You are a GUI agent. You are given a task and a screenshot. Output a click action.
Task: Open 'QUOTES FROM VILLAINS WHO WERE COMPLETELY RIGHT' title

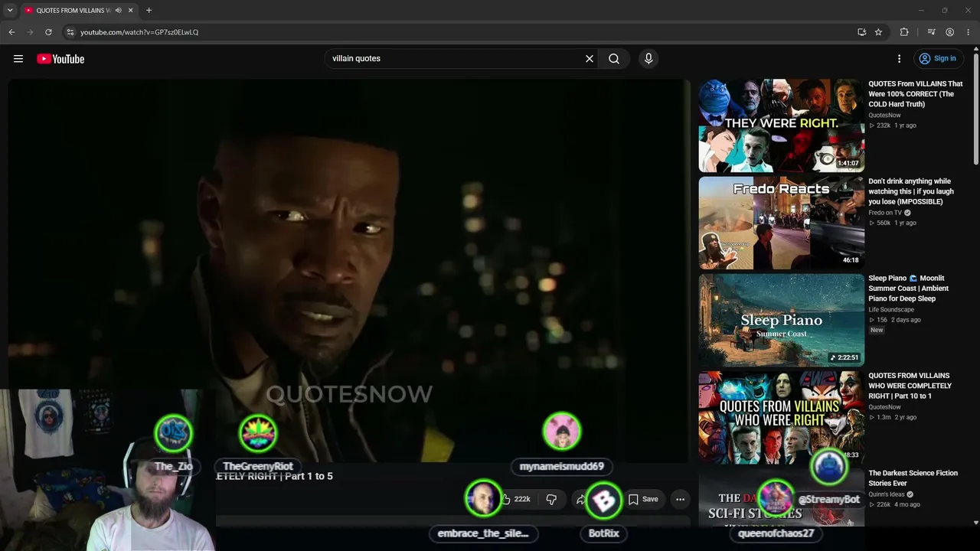pyautogui.click(x=910, y=386)
